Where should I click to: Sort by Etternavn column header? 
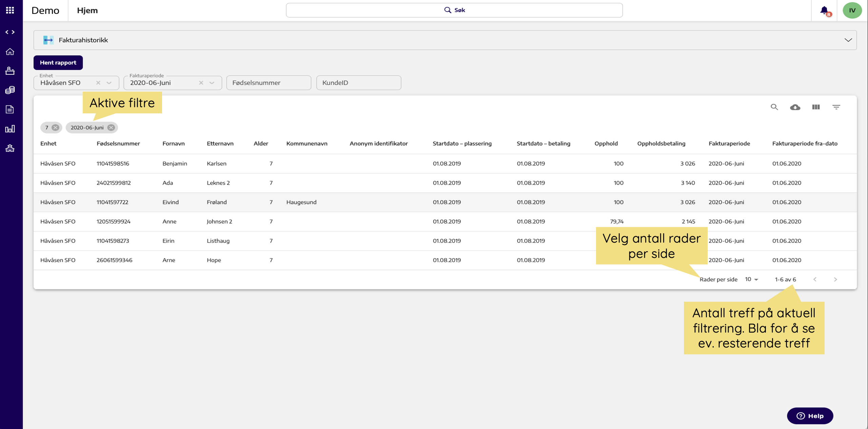[220, 143]
